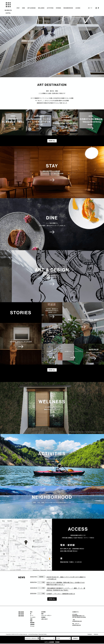The height and width of the screenshot is (644, 104).
Task: Toggle fullscreen view on the map
Action: pyautogui.click(x=49, y=521)
